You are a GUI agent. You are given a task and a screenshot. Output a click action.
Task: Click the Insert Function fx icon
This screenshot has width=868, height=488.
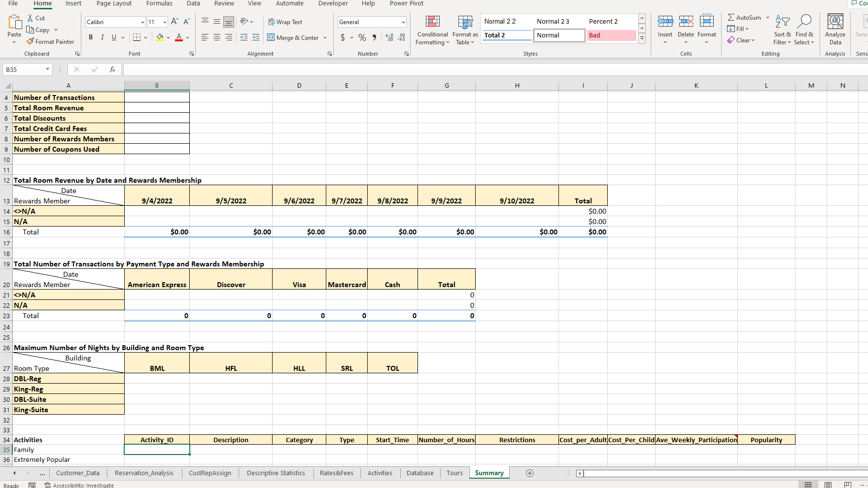112,69
